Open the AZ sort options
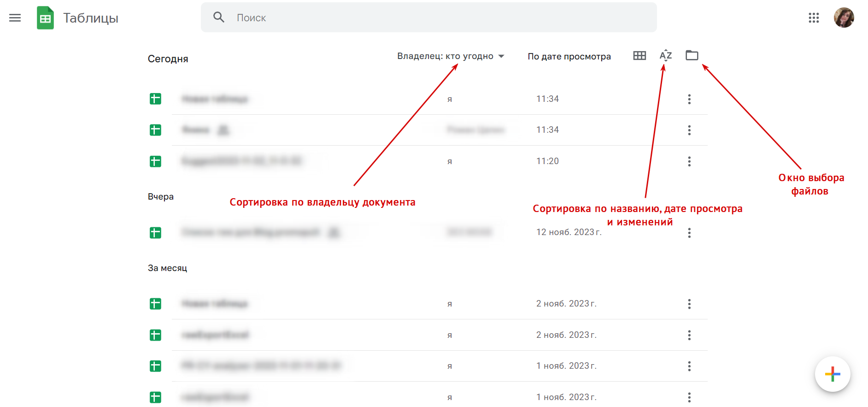Image resolution: width=868 pixels, height=407 pixels. pos(666,56)
